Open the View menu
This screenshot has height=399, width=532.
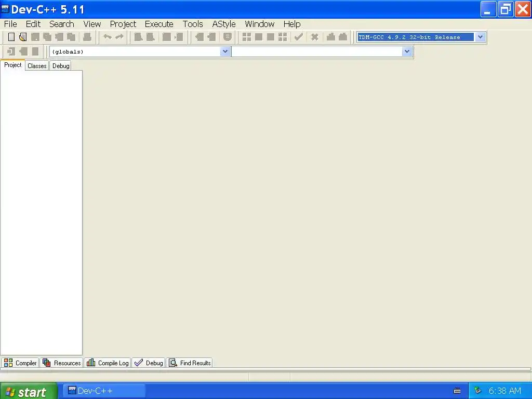point(92,24)
